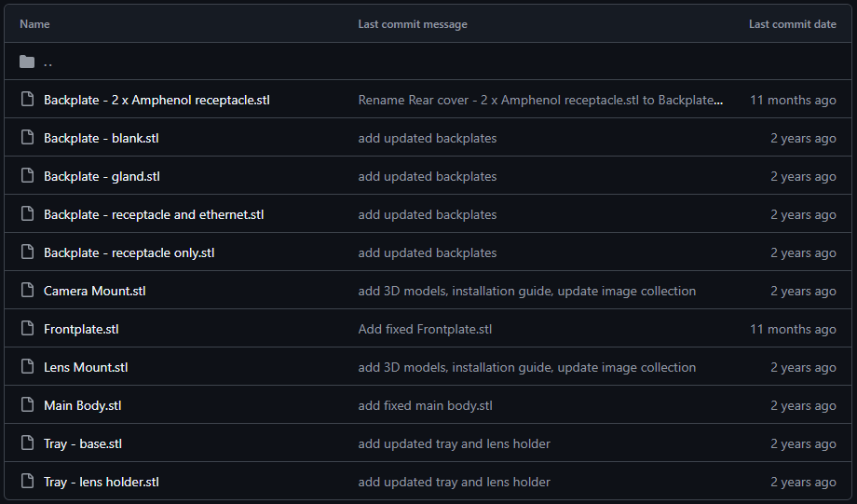The width and height of the screenshot is (857, 504).
Task: Open commit message 'Add fixed Frontplate.stl'
Action: coord(425,329)
